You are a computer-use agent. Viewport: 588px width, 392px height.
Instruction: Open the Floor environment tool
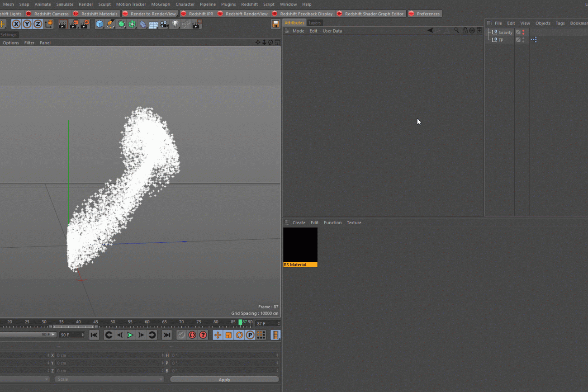click(x=153, y=24)
